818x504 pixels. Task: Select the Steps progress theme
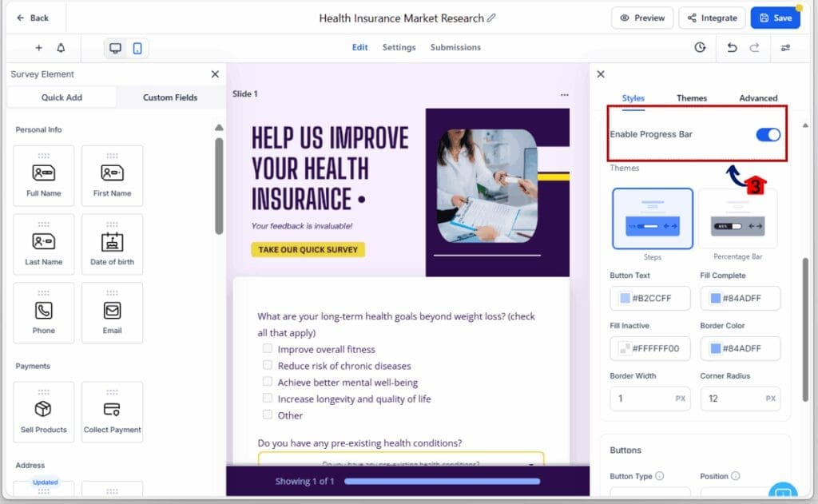(x=652, y=219)
